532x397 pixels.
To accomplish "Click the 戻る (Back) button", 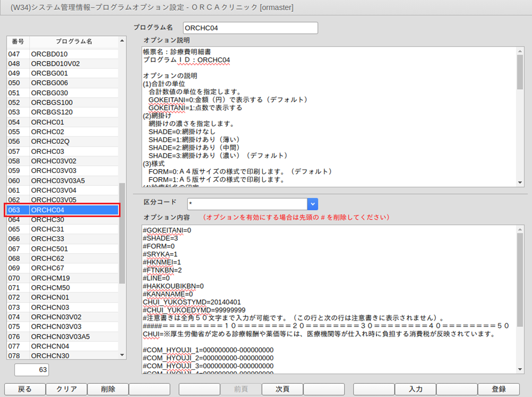I will point(24,389).
